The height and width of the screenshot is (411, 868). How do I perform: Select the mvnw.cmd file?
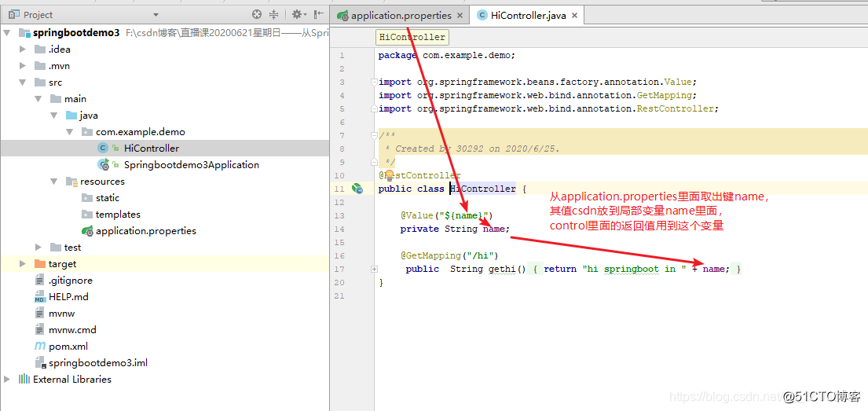click(x=72, y=330)
